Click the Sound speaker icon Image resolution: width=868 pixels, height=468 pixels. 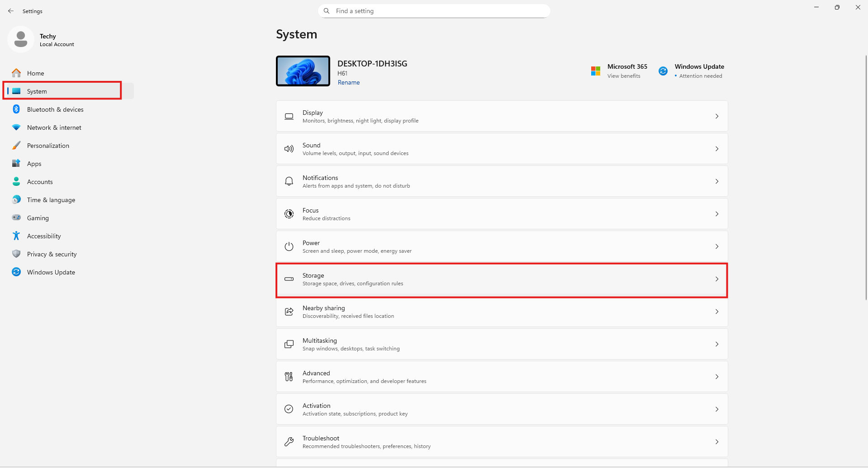[289, 149]
